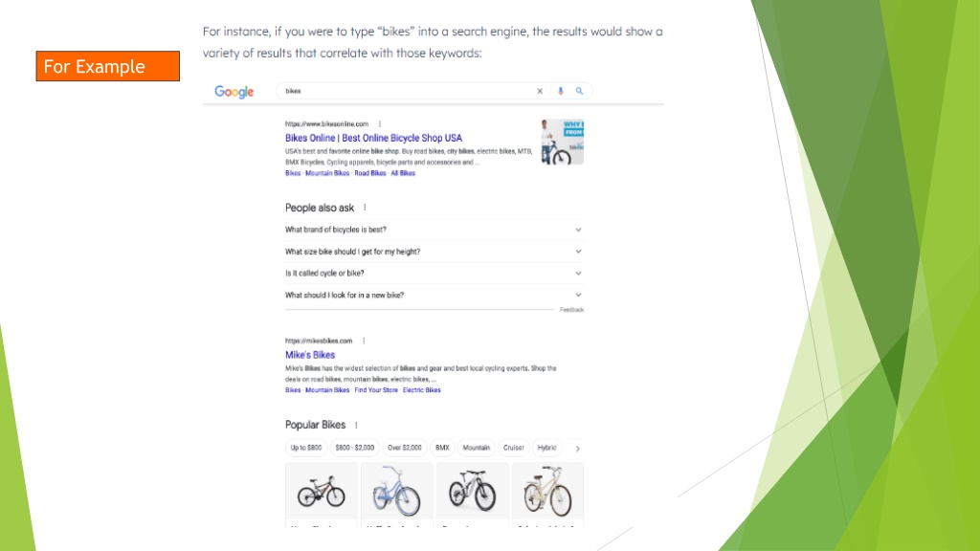Open the Mike's Bikes result link
Image resolution: width=980 pixels, height=551 pixels.
[x=310, y=355]
